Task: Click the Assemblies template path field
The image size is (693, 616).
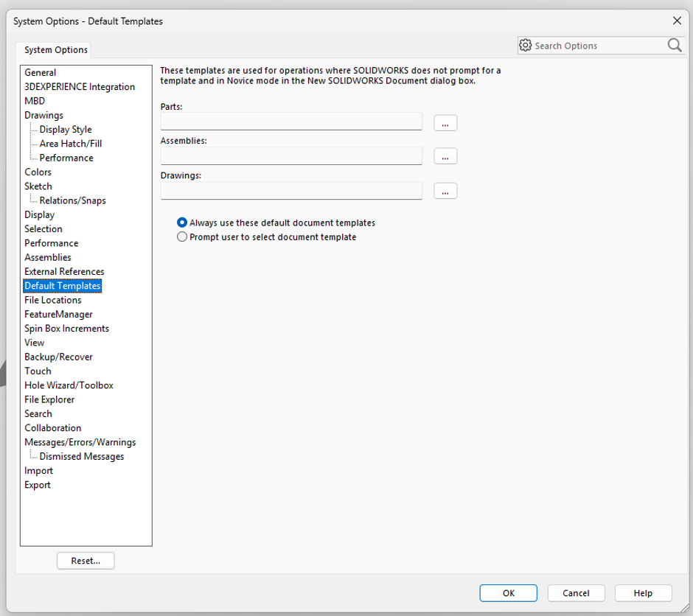Action: pos(291,155)
